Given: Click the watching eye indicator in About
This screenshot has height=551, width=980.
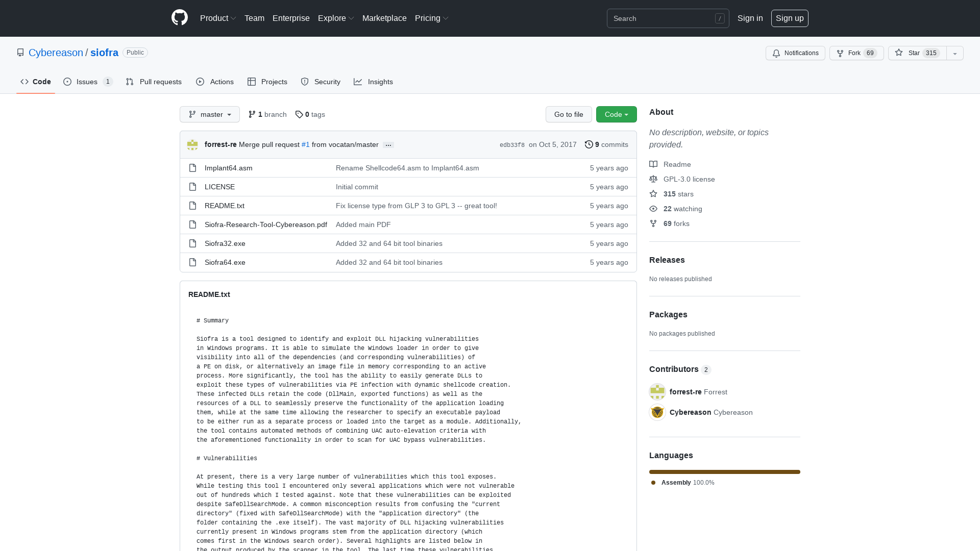Looking at the screenshot, I should 653,209.
